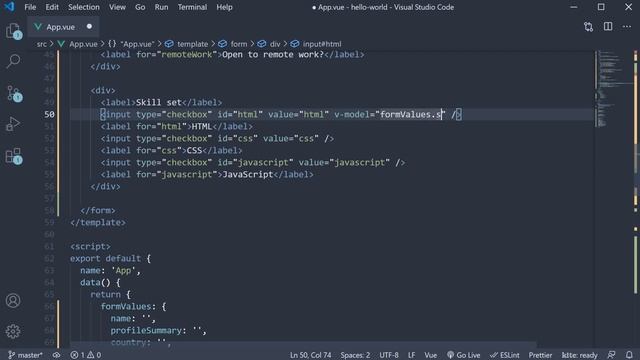
Task: Open the Help menu
Action: [x=224, y=7]
